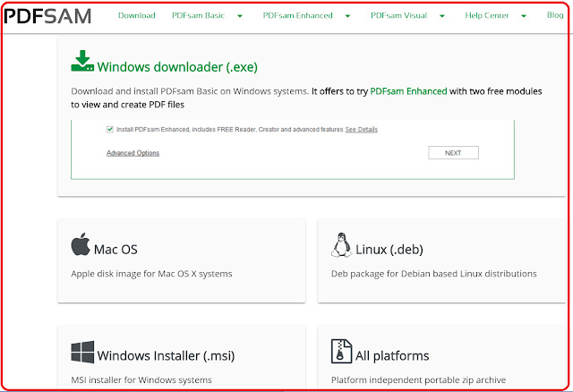Screen dimensions: 573x392
Task: Open the PDFsam Enhanced menu
Action: tap(298, 15)
